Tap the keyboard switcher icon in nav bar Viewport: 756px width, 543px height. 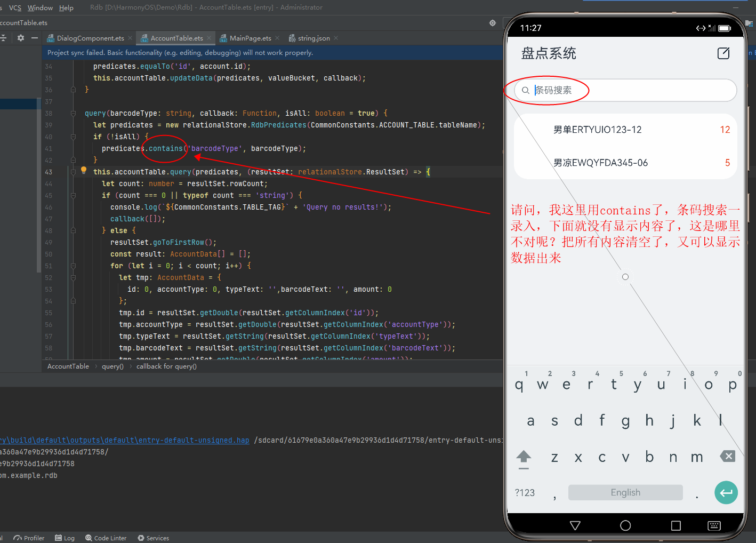pos(714,526)
